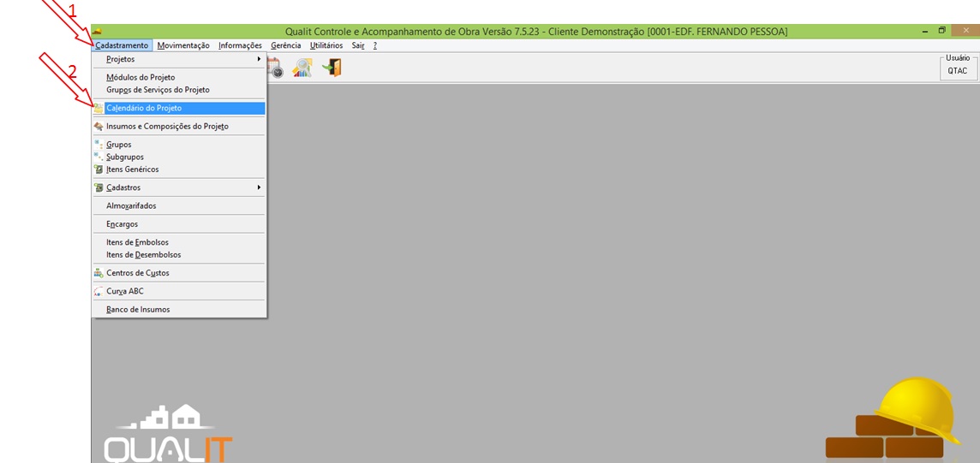
Task: Open the Movimentação menu
Action: coord(183,45)
